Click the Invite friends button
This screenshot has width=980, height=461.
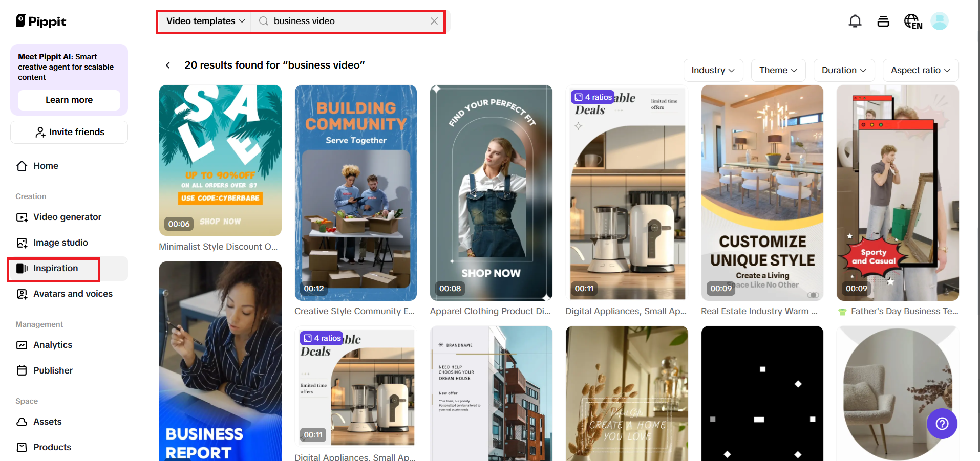(69, 132)
